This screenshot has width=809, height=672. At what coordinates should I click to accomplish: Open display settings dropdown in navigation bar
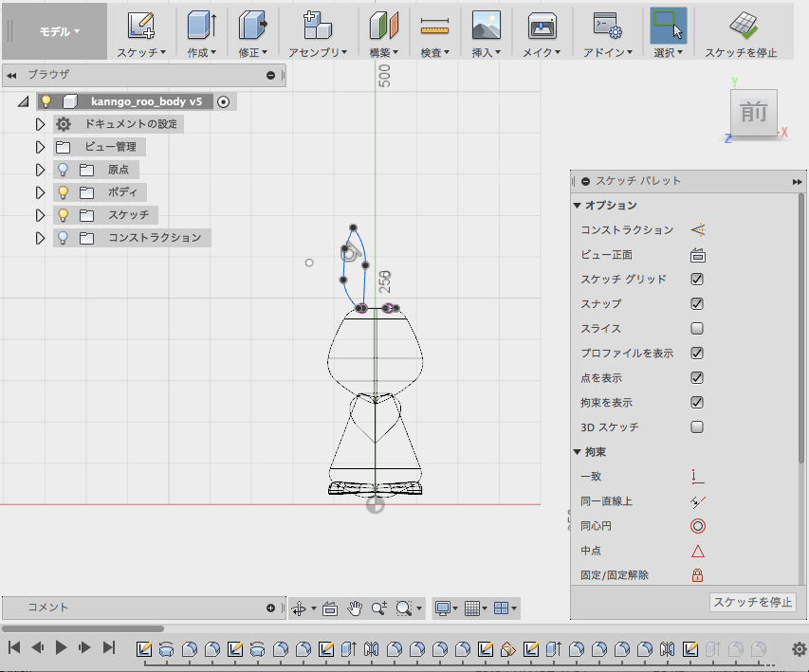coord(447,608)
